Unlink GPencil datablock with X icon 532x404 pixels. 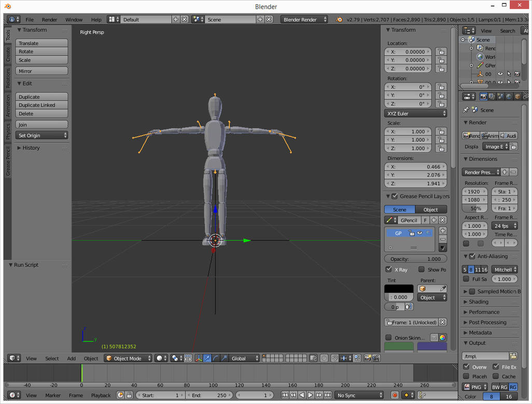pyautogui.click(x=442, y=220)
